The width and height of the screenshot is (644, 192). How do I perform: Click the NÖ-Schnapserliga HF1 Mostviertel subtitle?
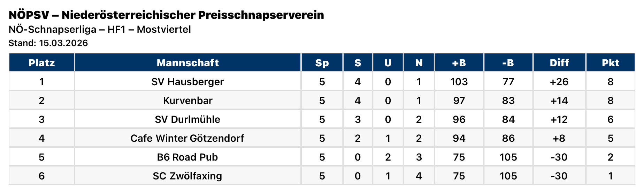[x=100, y=29]
